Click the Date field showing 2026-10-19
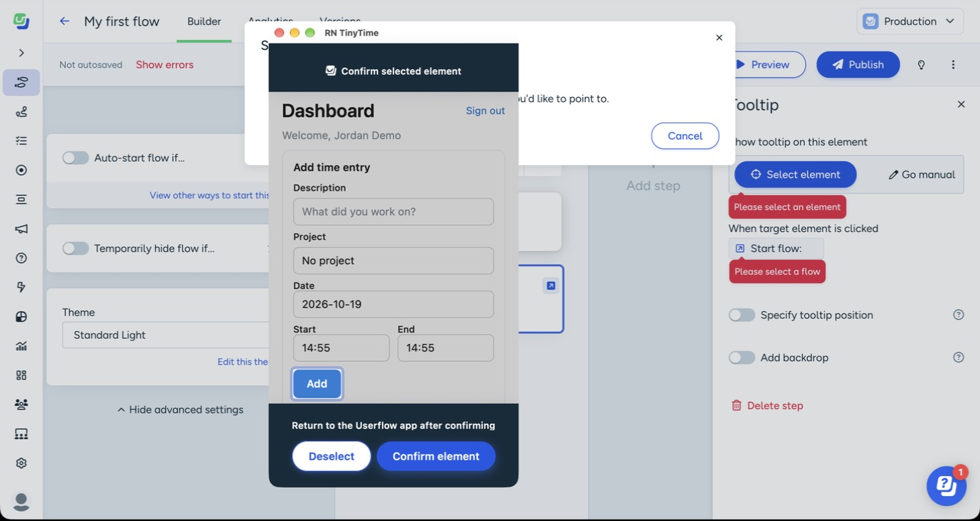The width and height of the screenshot is (980, 521). pyautogui.click(x=394, y=304)
